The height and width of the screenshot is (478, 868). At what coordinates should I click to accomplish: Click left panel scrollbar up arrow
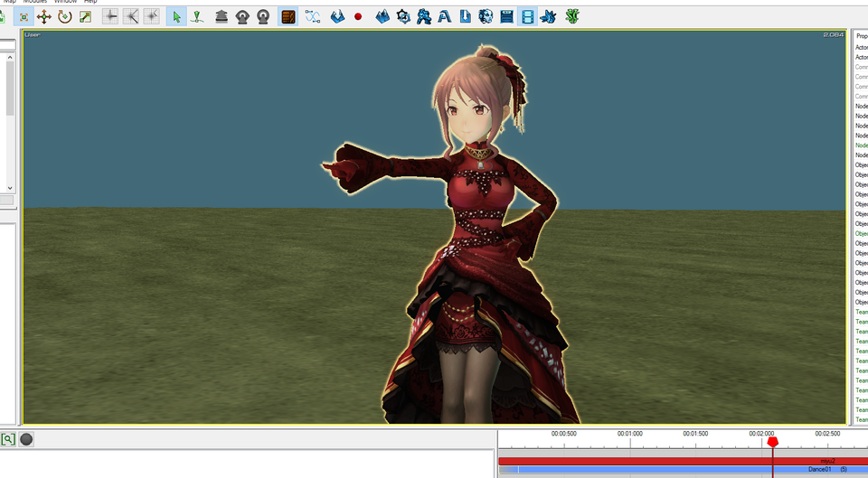(10, 57)
